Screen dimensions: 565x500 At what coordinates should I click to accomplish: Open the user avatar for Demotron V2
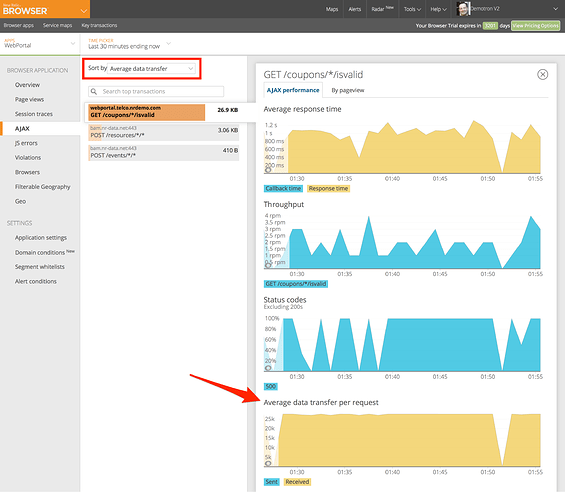click(x=463, y=9)
